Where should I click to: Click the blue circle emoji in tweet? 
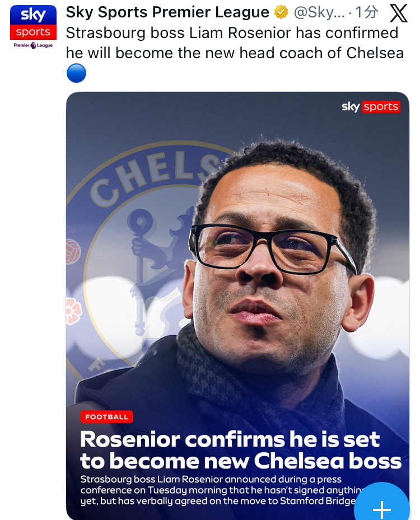pos(76,73)
